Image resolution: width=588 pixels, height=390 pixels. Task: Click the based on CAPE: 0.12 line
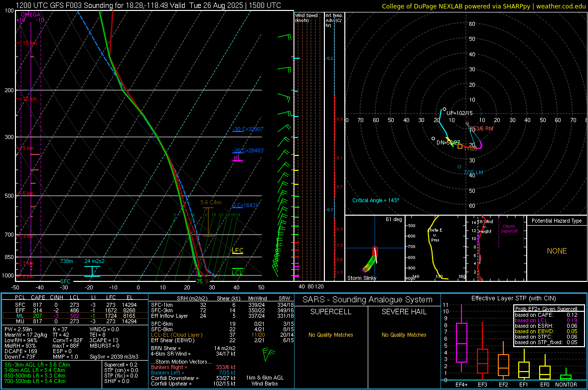click(546, 315)
